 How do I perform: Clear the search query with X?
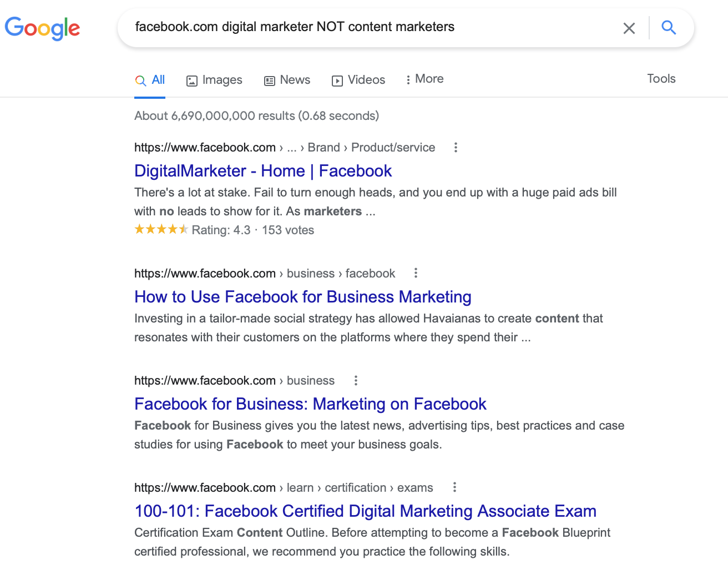pos(629,28)
